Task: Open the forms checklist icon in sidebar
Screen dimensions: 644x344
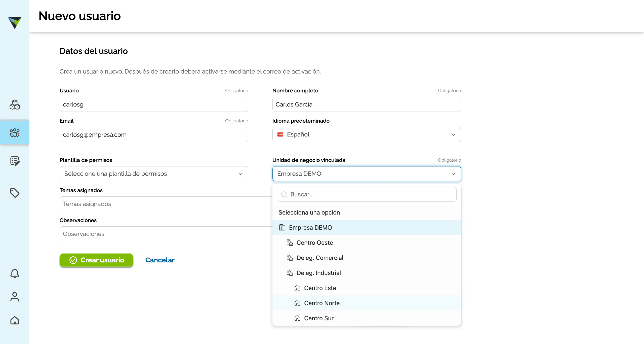Action: pyautogui.click(x=15, y=161)
